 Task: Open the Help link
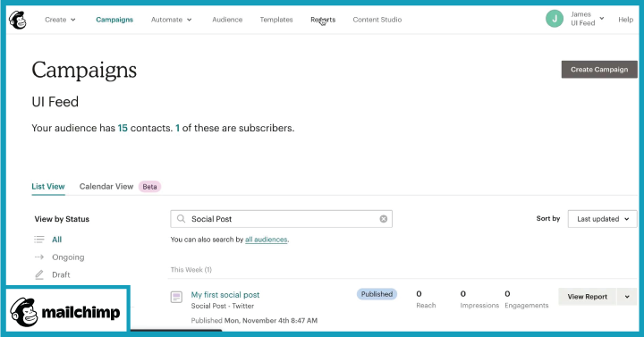click(625, 20)
